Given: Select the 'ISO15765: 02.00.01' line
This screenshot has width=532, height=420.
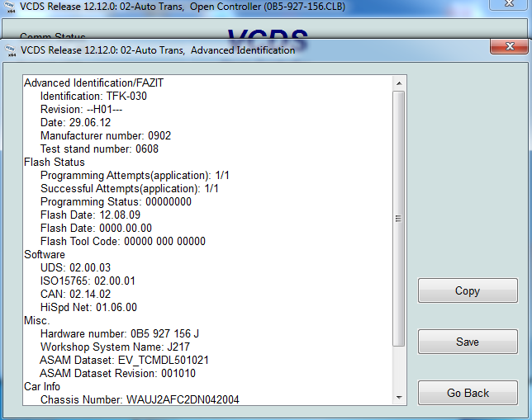Looking at the screenshot, I should tap(88, 281).
